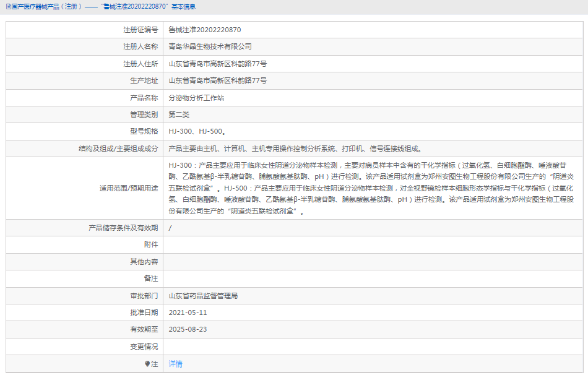Viewport: 588px width, 375px height.
Task: Click the 适用范围/预期用途 label cell
Action: (x=85, y=188)
